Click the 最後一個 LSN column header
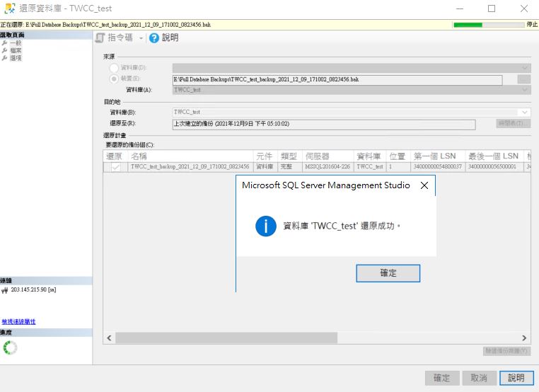Image resolution: width=539 pixels, height=392 pixels. (494, 156)
